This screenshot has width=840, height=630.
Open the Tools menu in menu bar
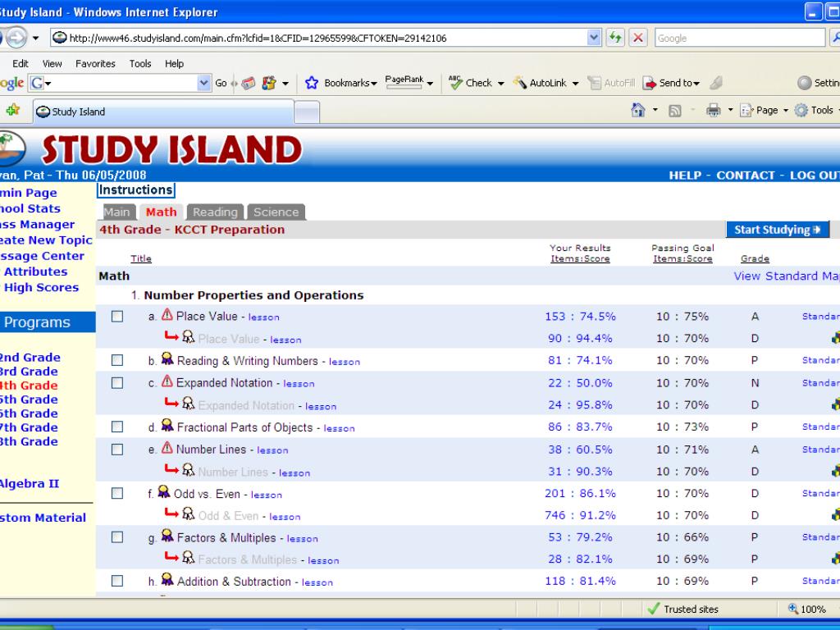(140, 63)
